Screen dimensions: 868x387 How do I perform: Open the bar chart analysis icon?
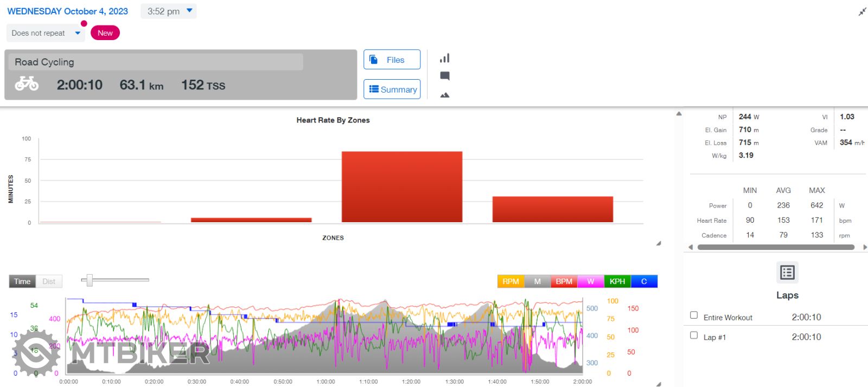click(444, 58)
